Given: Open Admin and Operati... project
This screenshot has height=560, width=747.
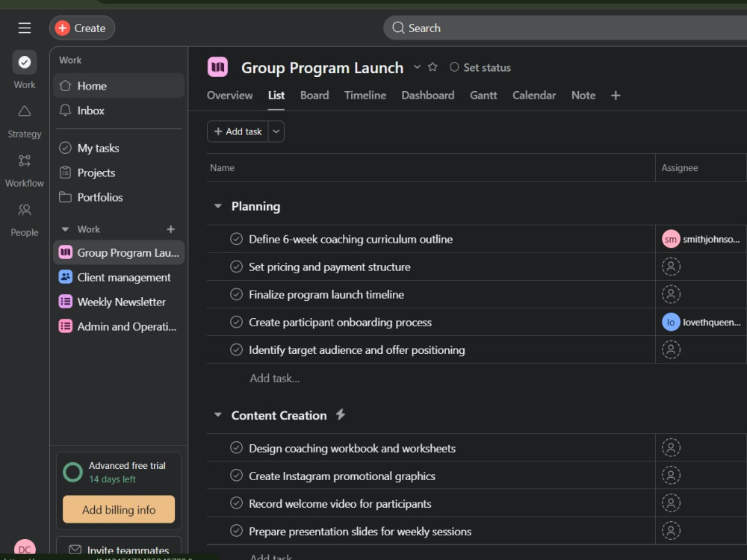Looking at the screenshot, I should 119,326.
